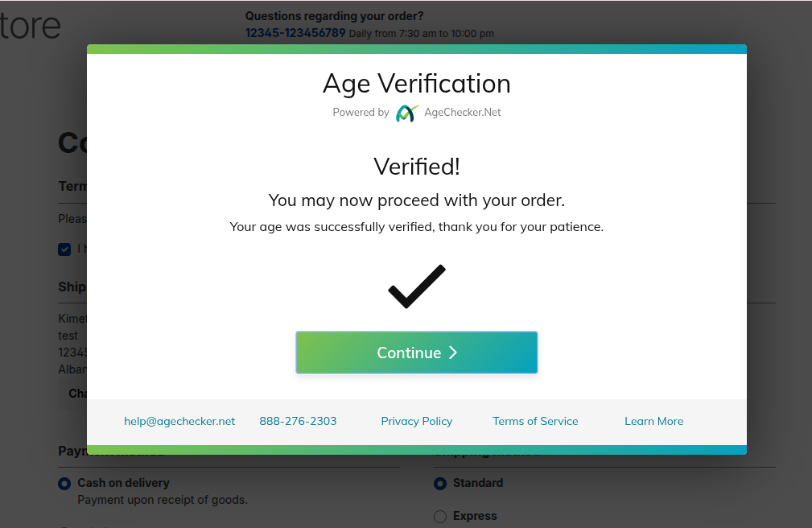Select the Cash on delivery radio button
The height and width of the screenshot is (528, 812).
pyautogui.click(x=64, y=484)
